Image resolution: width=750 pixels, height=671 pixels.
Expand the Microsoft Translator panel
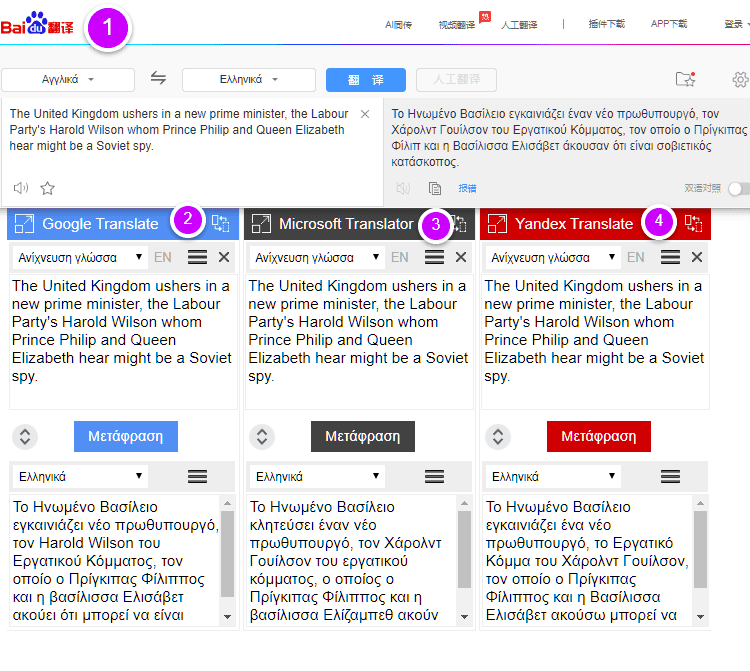pyautogui.click(x=261, y=223)
